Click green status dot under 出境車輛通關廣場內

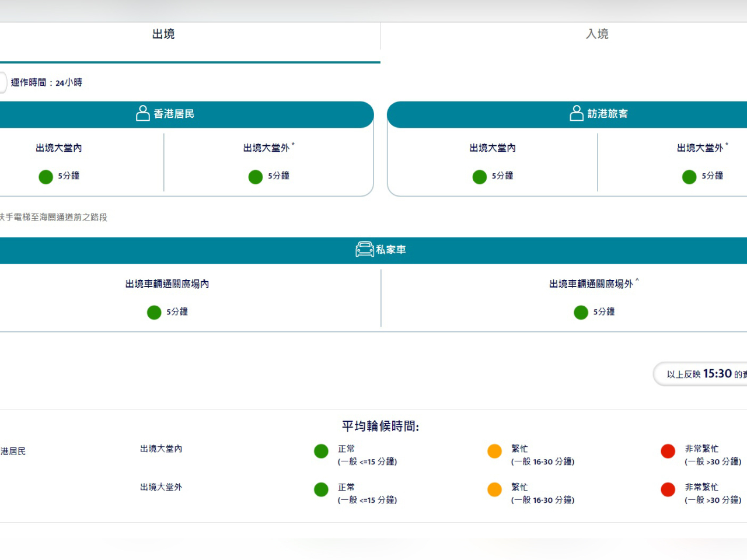(154, 313)
